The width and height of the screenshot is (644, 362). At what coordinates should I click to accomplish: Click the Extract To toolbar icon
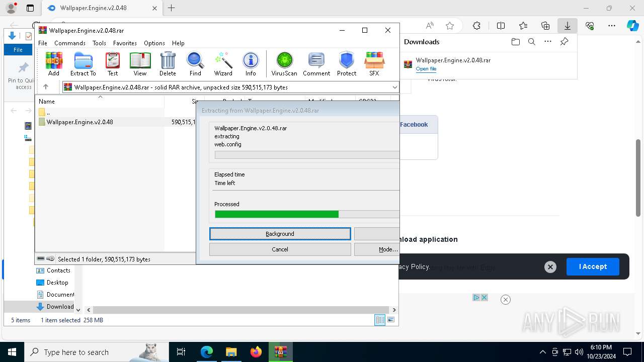point(83,64)
